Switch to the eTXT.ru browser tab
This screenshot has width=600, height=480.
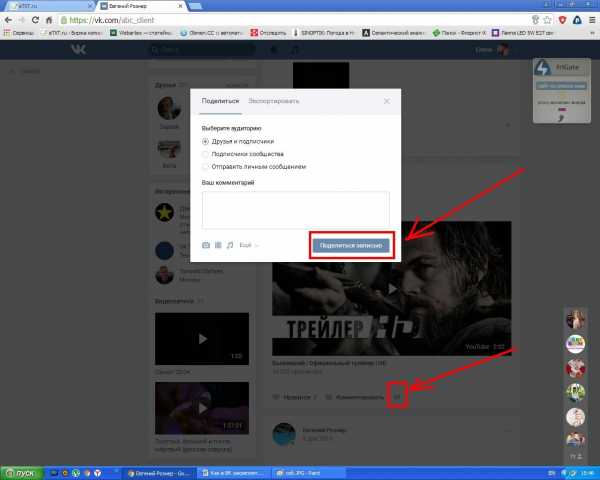tap(50, 6)
